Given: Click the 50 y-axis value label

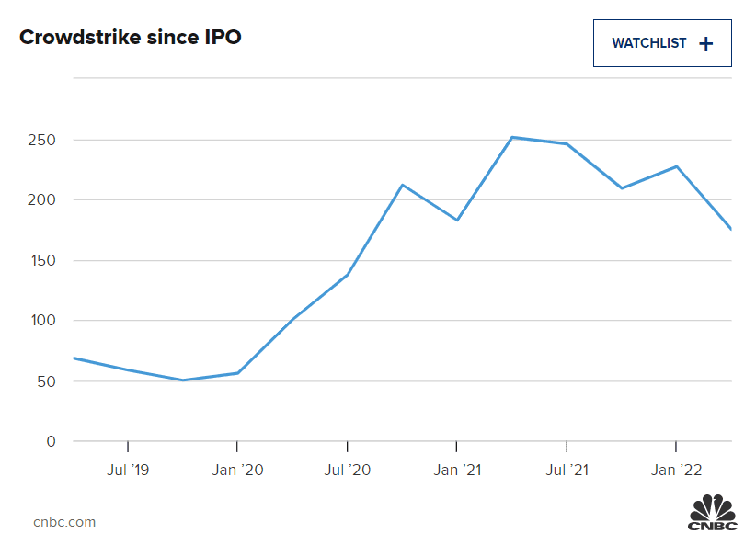Looking at the screenshot, I should (x=47, y=381).
